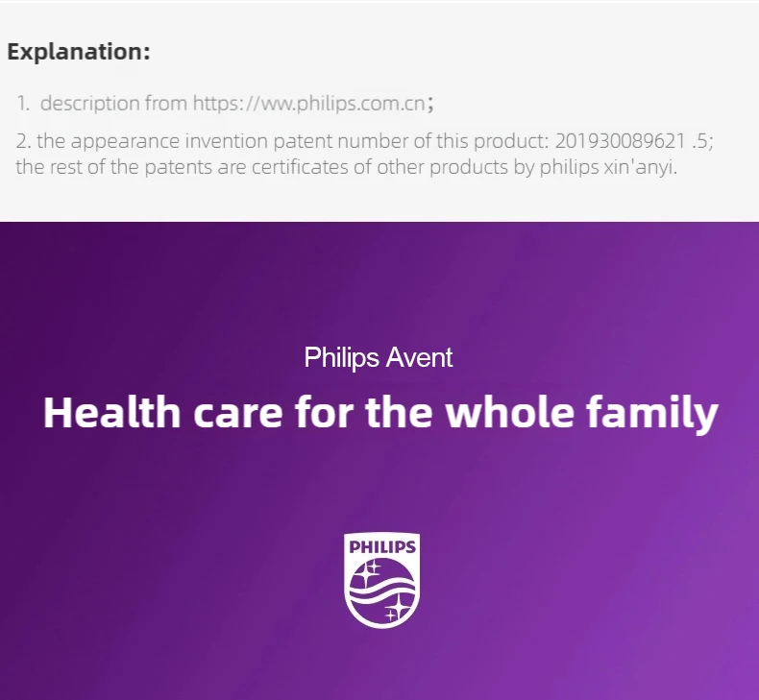Click the "rest of the patents" sentence
759x700 pixels.
click(347, 167)
